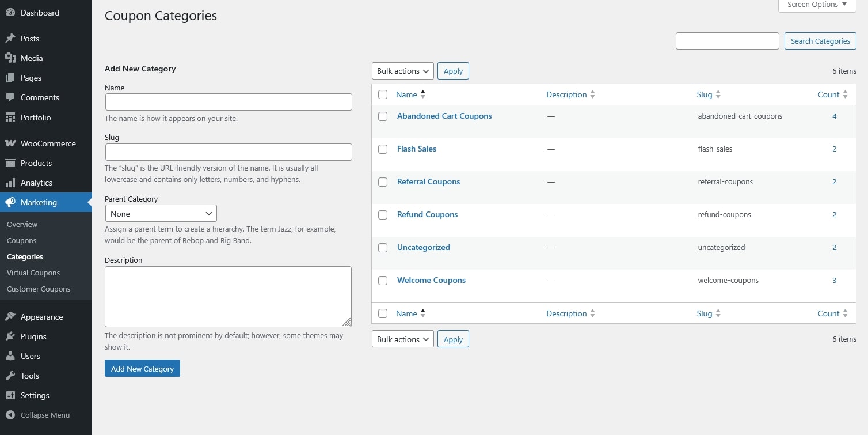
Task: Check the Welcome Coupons row checkbox
Action: point(383,281)
